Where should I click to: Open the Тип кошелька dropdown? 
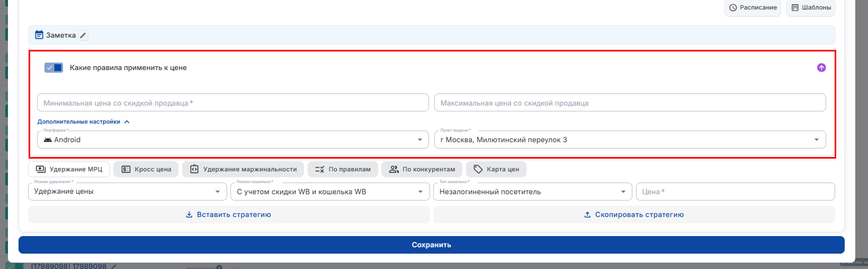pyautogui.click(x=533, y=192)
